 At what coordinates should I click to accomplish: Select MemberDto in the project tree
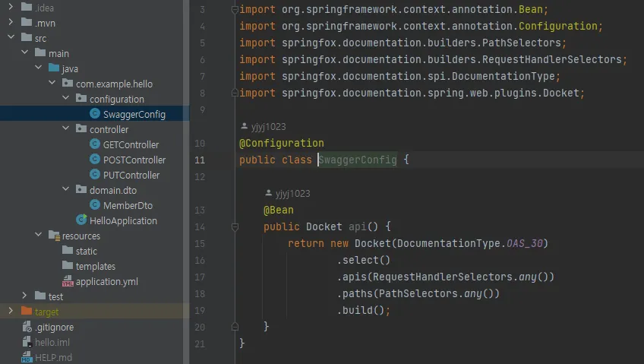(128, 205)
